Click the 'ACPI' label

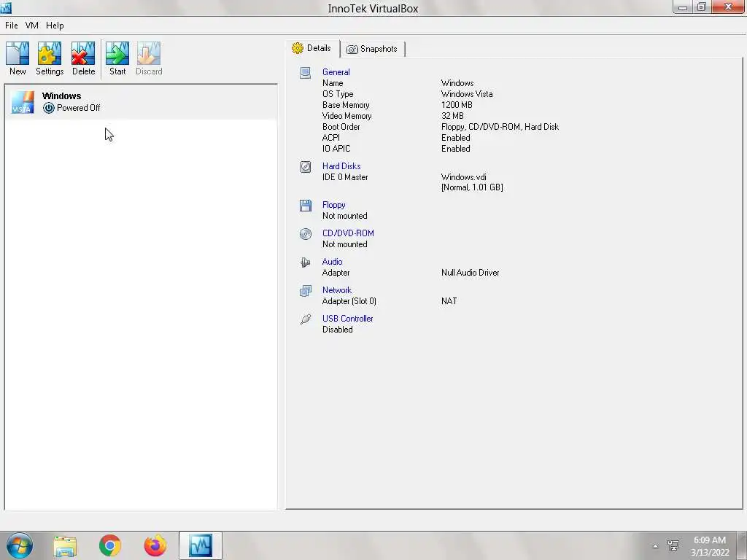[331, 138]
